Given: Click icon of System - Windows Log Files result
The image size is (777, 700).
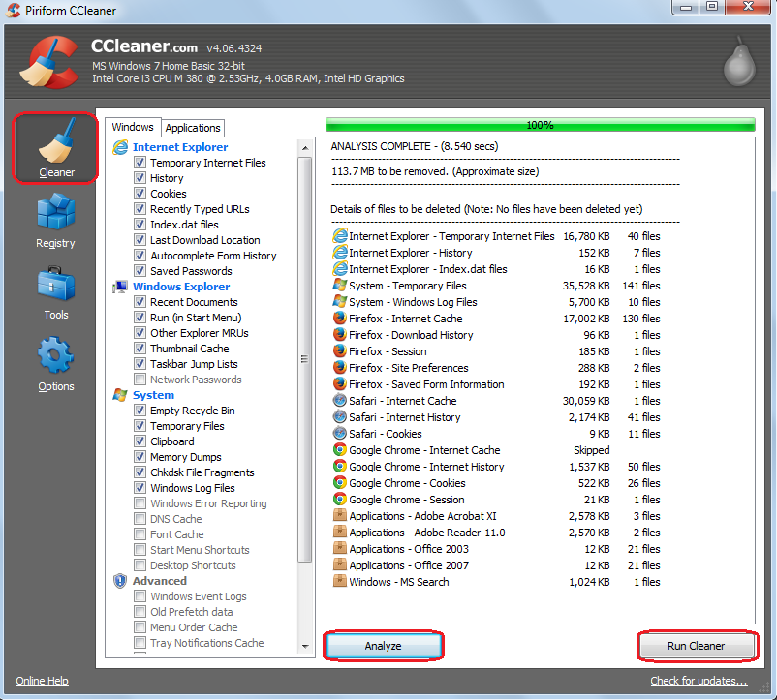Looking at the screenshot, I should (340, 302).
